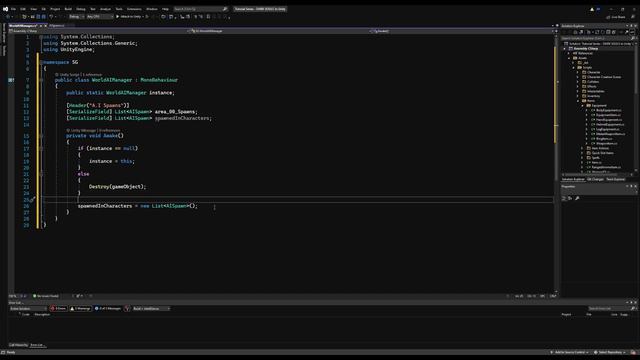Click the screwdriver quick actions icon on line 25
The width and height of the screenshot is (640, 360).
click(33, 200)
